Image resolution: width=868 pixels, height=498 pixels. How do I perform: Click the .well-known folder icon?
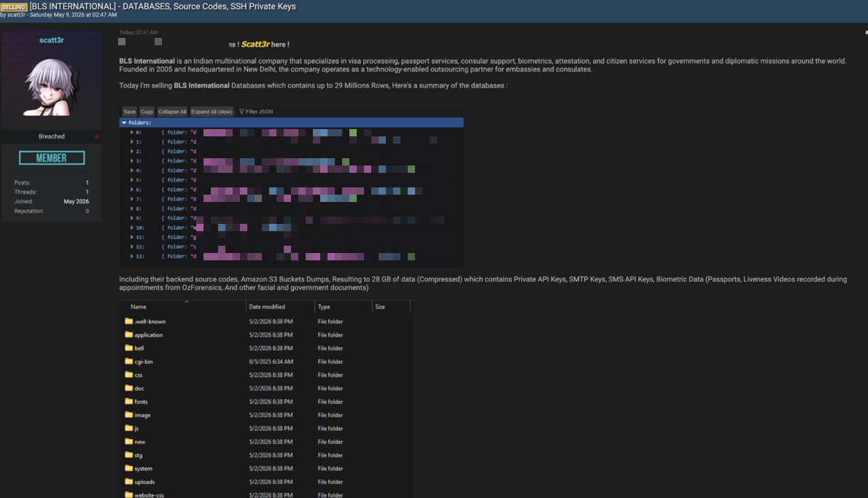pyautogui.click(x=129, y=321)
